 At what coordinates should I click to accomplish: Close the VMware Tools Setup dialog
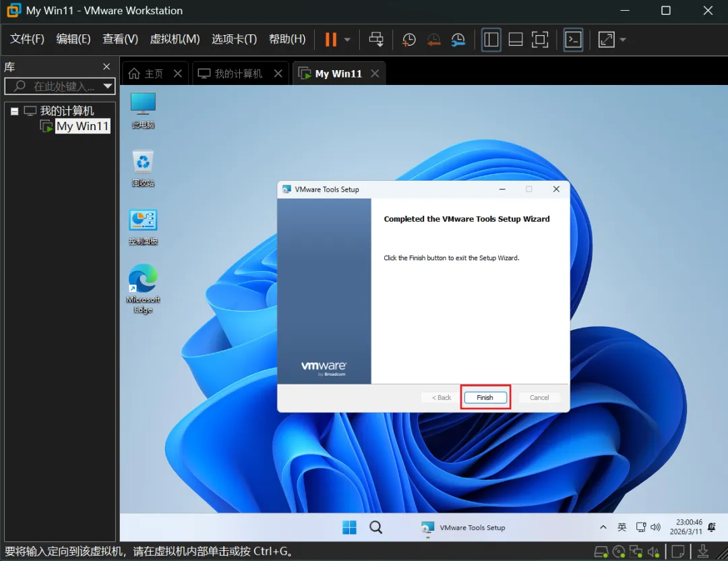556,189
